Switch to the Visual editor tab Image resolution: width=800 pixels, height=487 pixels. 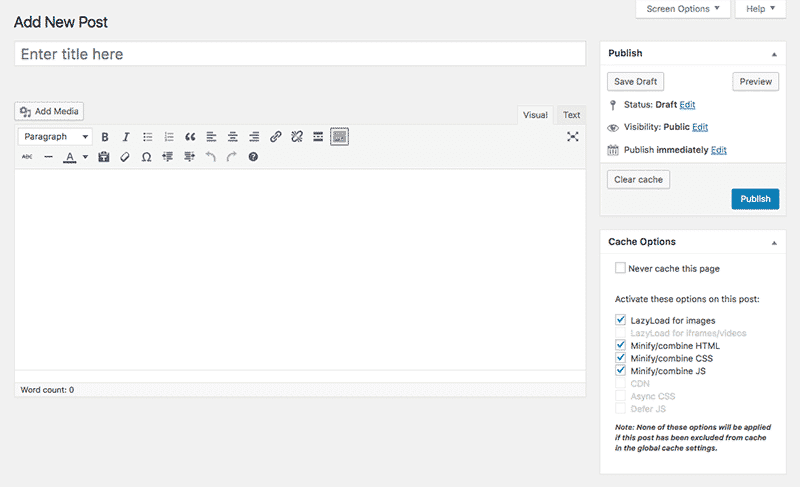coord(535,115)
